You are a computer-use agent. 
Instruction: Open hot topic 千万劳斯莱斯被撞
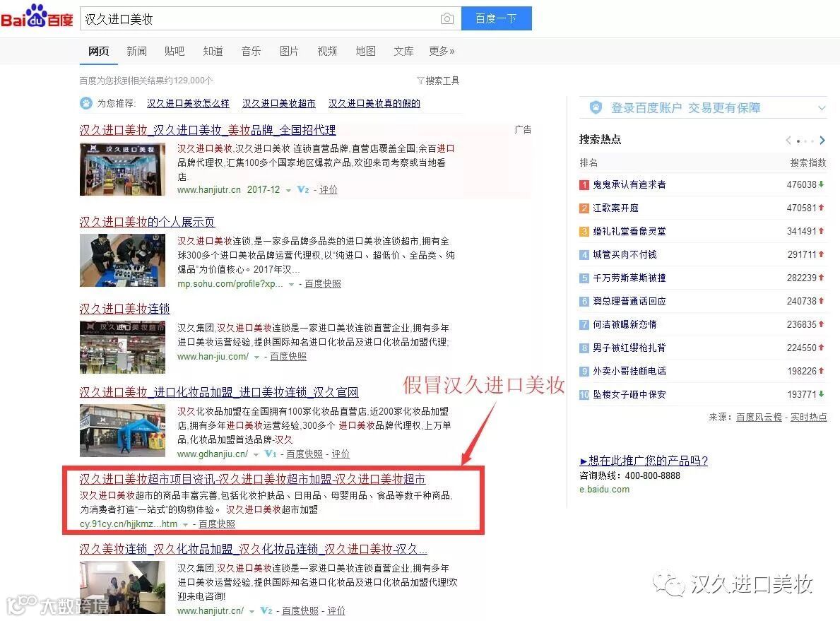[629, 278]
